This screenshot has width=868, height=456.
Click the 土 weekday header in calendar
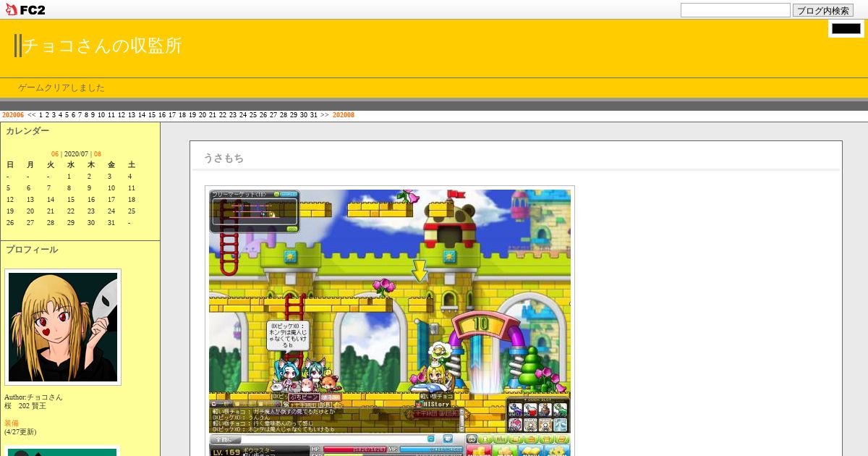tap(132, 165)
